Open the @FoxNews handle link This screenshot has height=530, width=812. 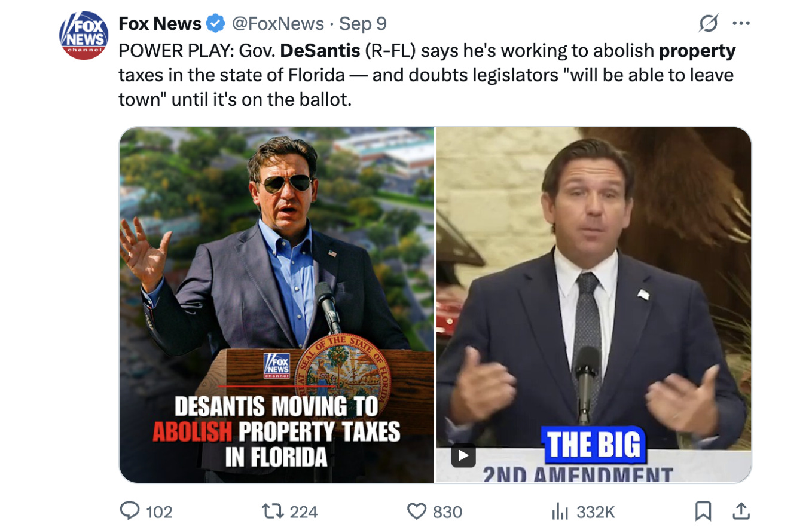pos(277,24)
